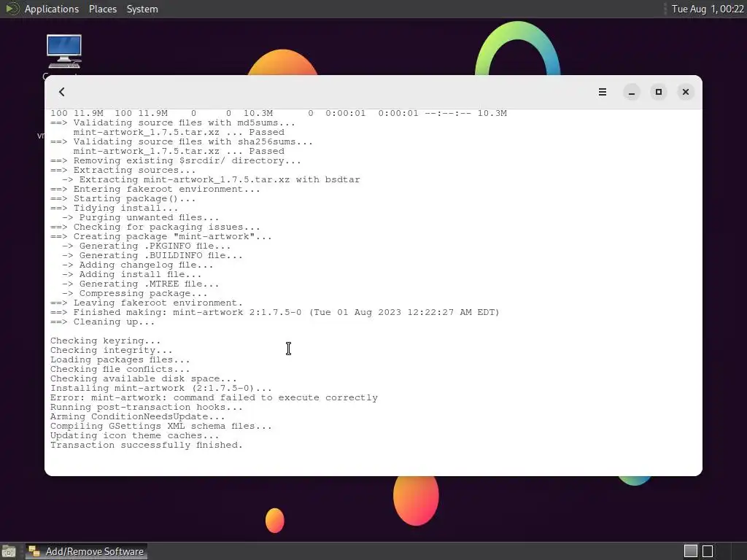Click the 'Tidying install...' line
The image size is (747, 560).
(114, 208)
